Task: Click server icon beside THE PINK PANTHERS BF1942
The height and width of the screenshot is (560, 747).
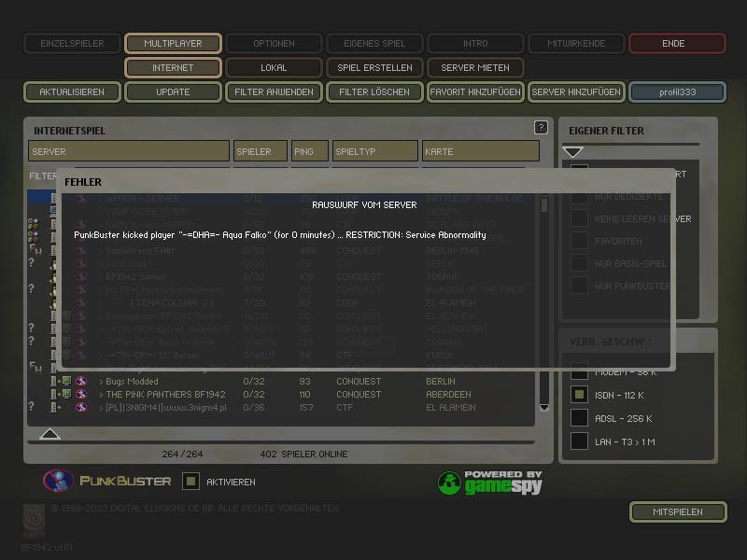Action: (x=65, y=395)
